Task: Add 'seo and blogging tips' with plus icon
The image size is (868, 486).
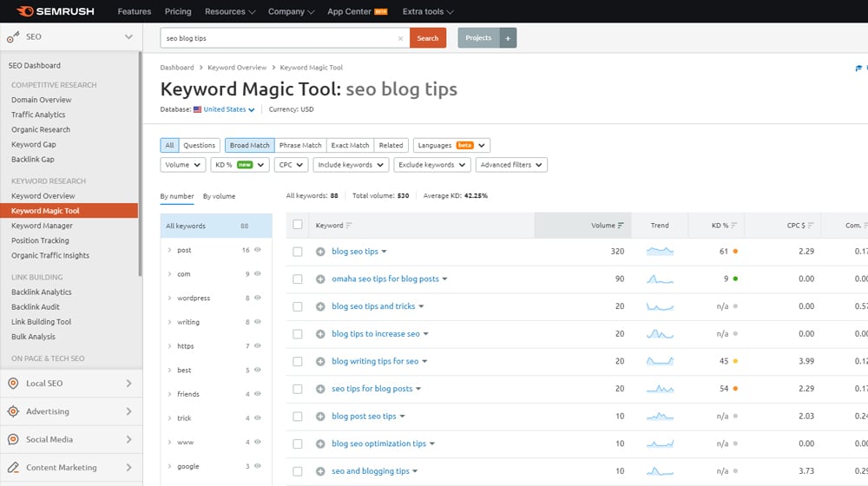Action: (320, 471)
